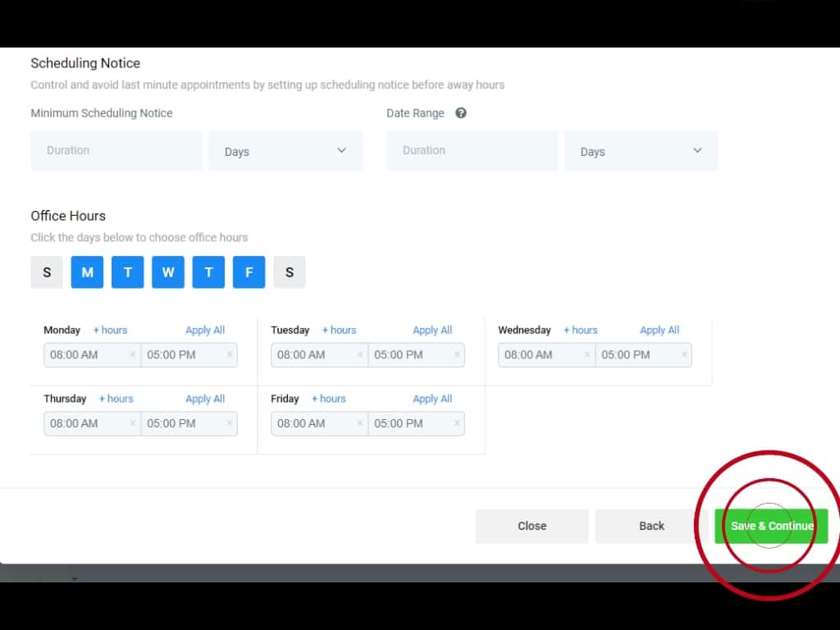Clear Tuesday 08:00 AM start time
The image size is (840, 630).
359,355
